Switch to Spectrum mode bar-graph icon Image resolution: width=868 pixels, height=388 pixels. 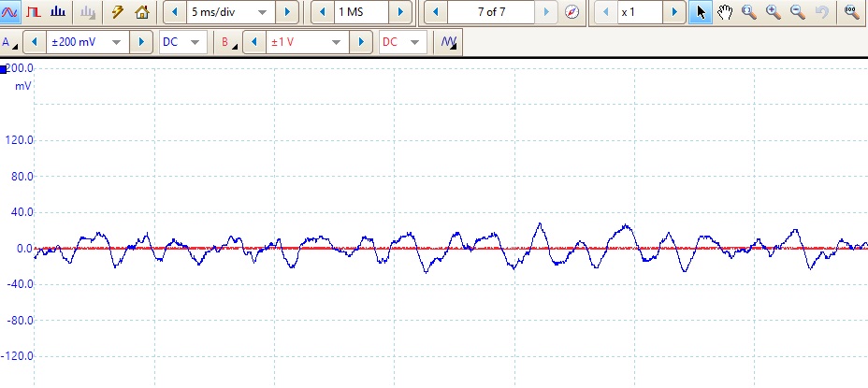coord(58,11)
